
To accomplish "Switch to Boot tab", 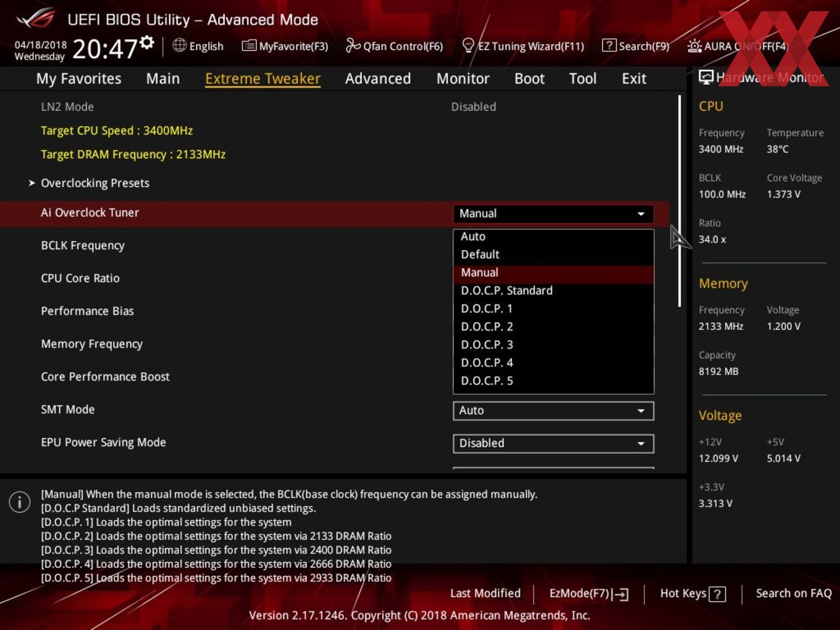I will coord(529,78).
